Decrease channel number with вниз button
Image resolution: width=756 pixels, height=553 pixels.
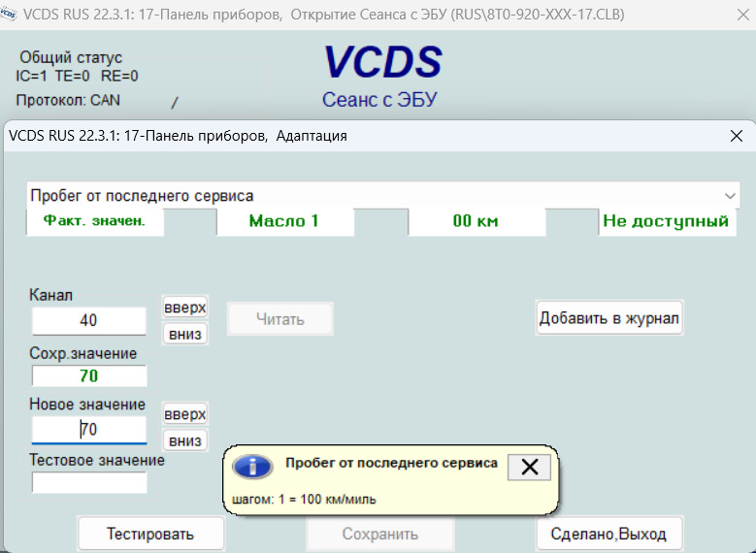click(185, 334)
